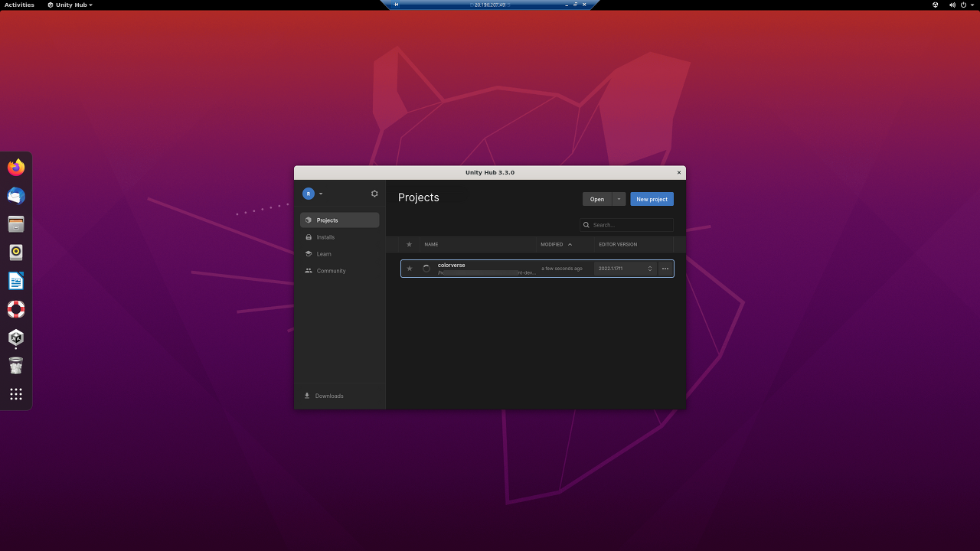Image resolution: width=980 pixels, height=551 pixels.
Task: Expand the dropdown arrow beside Open
Action: 619,199
